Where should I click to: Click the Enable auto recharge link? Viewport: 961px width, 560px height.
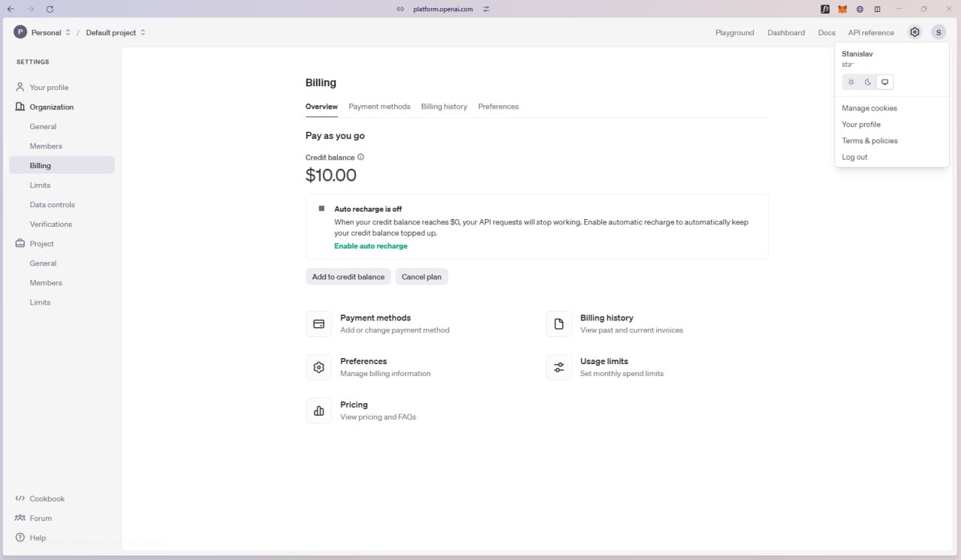(x=371, y=246)
